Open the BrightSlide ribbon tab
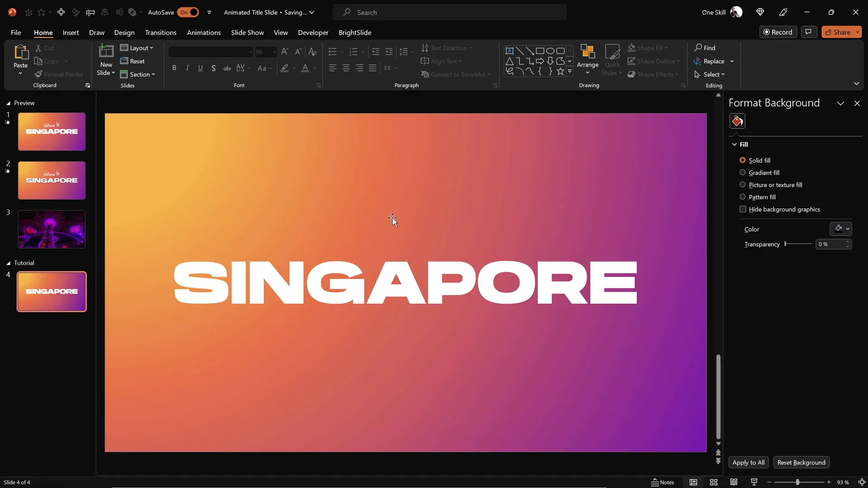 (355, 33)
